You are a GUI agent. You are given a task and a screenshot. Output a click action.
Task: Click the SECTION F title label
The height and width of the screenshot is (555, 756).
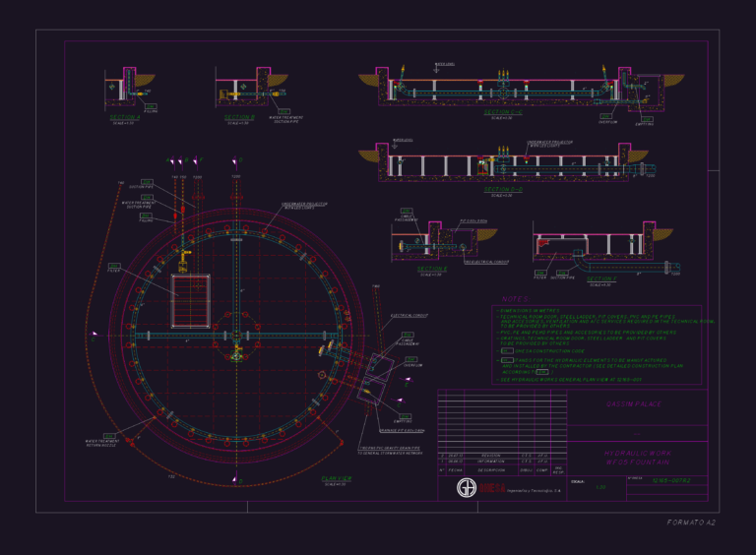point(601,278)
